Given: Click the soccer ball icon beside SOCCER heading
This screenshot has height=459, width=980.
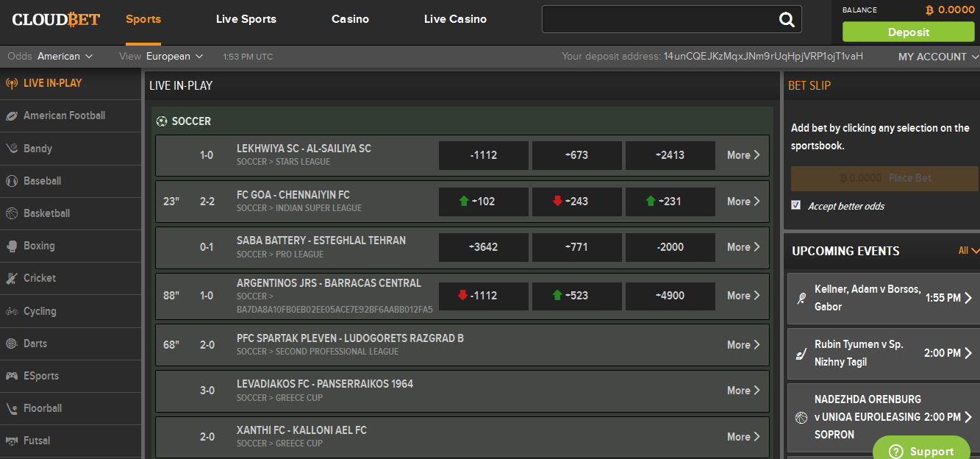Looking at the screenshot, I should click(x=162, y=121).
